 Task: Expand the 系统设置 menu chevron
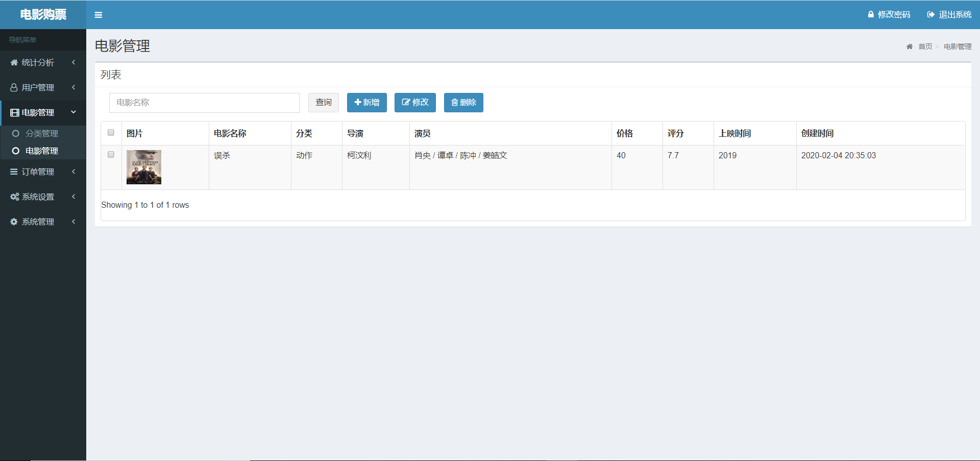73,197
